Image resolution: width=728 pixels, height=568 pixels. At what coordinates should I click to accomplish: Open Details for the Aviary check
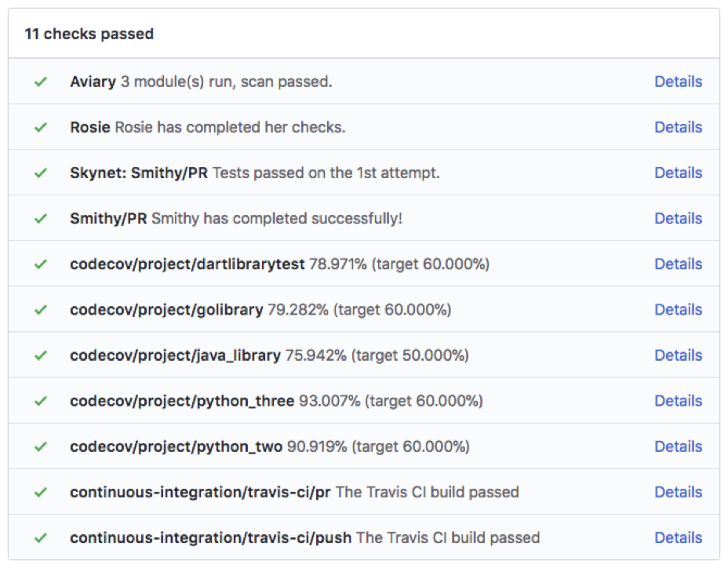679,82
